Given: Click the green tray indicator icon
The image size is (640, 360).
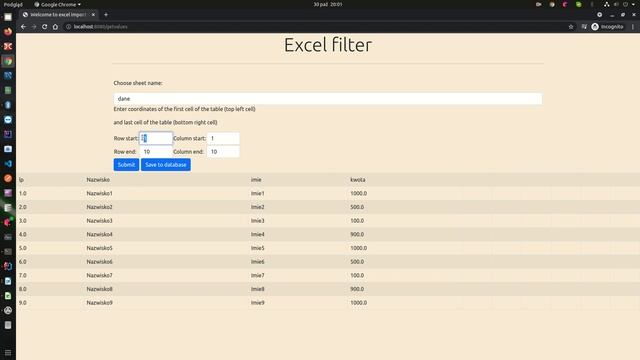Looking at the screenshot, I should coord(578,4).
